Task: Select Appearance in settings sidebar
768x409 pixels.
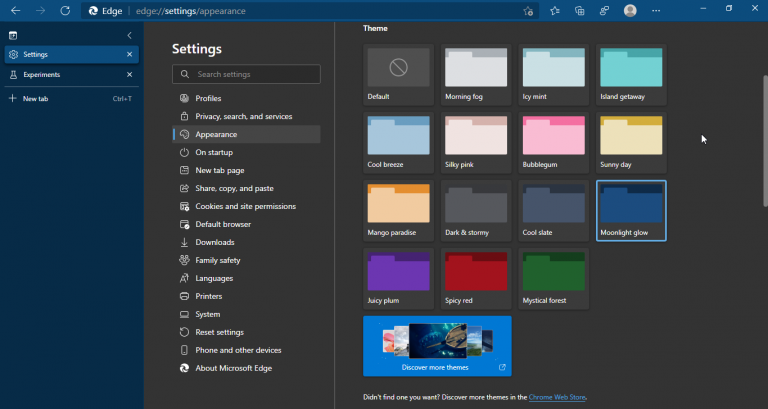Action: click(246, 134)
